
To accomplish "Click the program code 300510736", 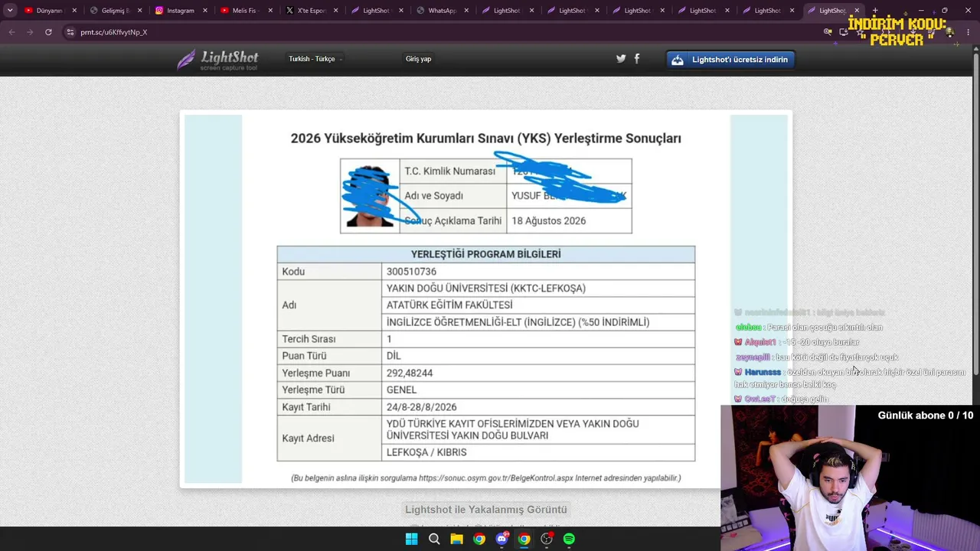I will 411,272.
